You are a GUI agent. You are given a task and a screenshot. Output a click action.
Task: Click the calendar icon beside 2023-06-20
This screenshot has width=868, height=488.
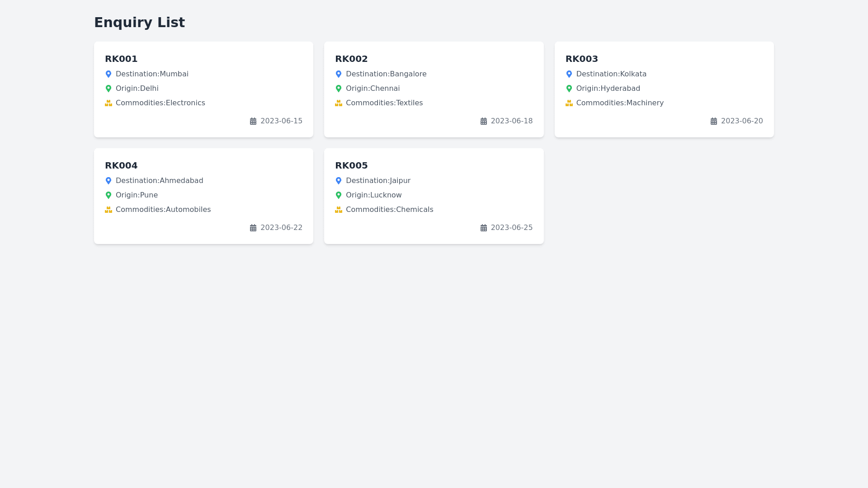coord(713,121)
